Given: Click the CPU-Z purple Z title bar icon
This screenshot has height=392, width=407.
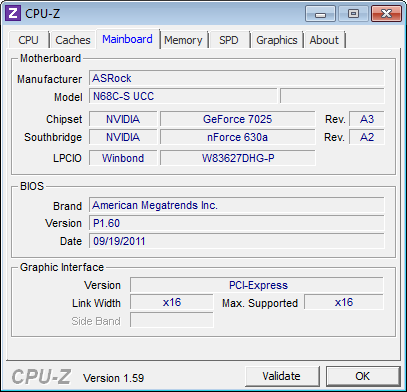Looking at the screenshot, I should coord(13,14).
